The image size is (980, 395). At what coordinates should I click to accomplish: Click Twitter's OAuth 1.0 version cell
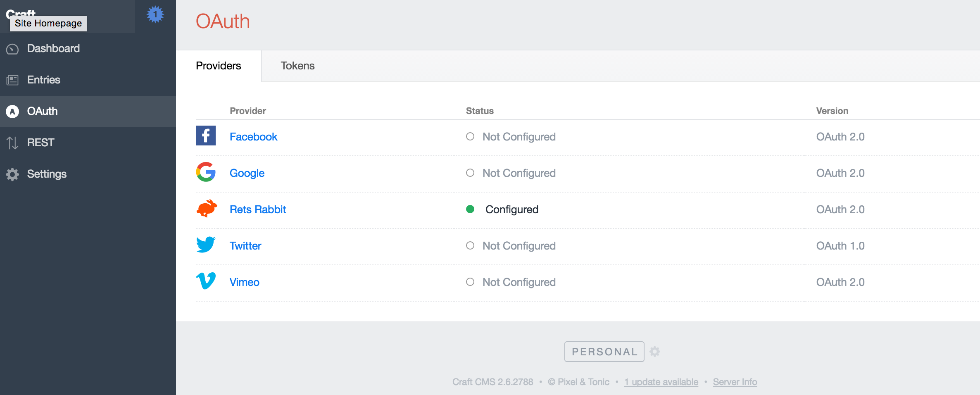pos(840,246)
